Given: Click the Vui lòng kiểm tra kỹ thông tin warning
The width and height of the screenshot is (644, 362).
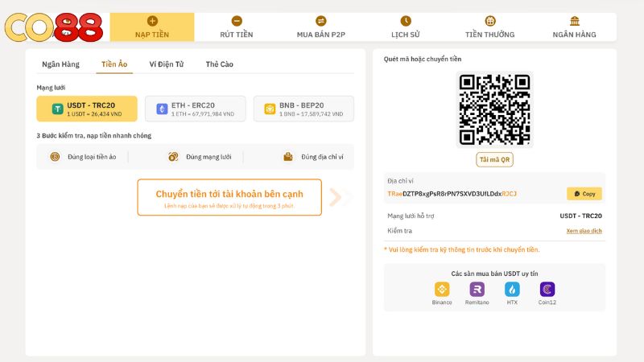Looking at the screenshot, I should click(461, 249).
